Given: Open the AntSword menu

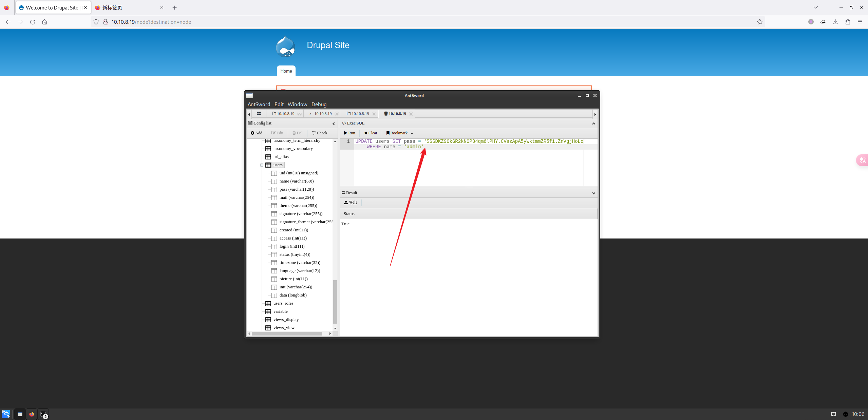Looking at the screenshot, I should [259, 104].
